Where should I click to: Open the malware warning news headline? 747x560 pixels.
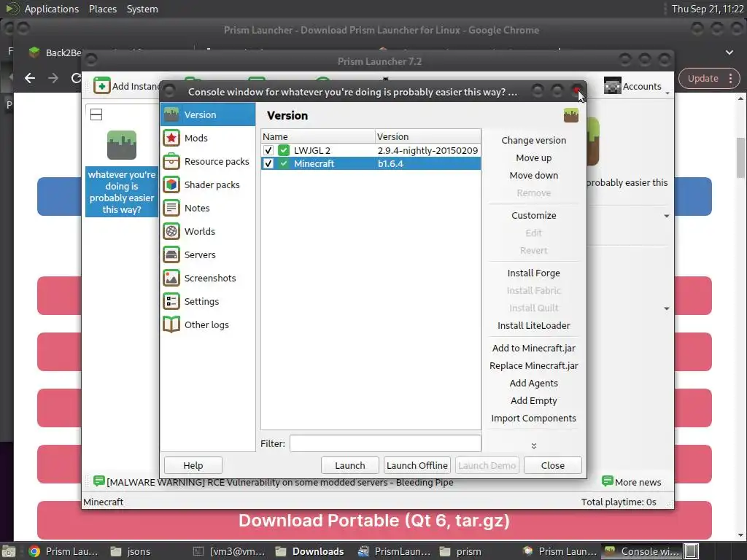[x=280, y=482]
